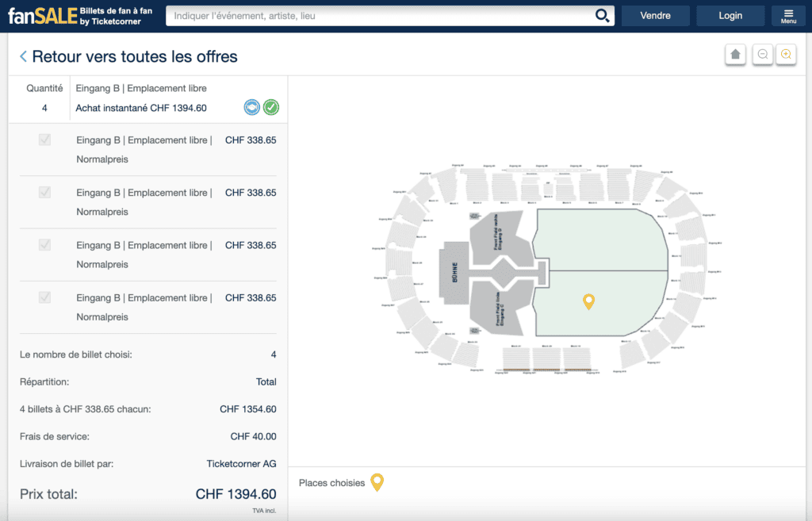Click the event search input field
Screen dimensions: 812x521
point(357,15)
